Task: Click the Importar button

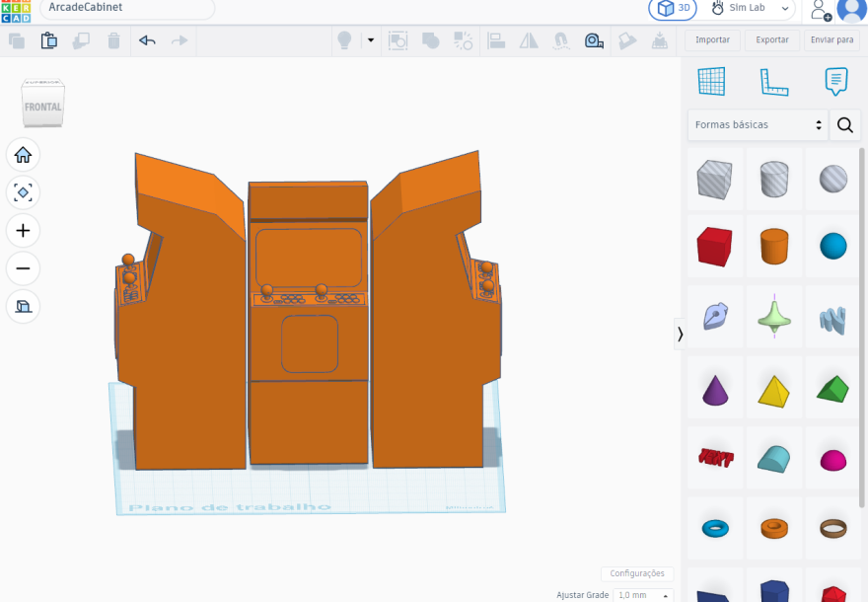Action: tap(712, 39)
